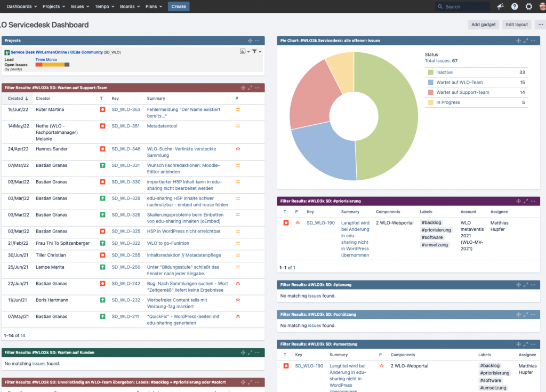Click move handle on Projects gadget

point(250,41)
